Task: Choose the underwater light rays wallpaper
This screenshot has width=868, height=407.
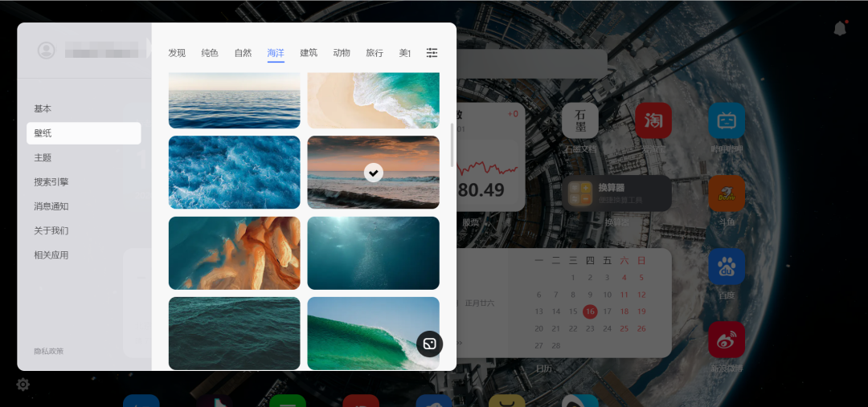Action: tap(373, 253)
